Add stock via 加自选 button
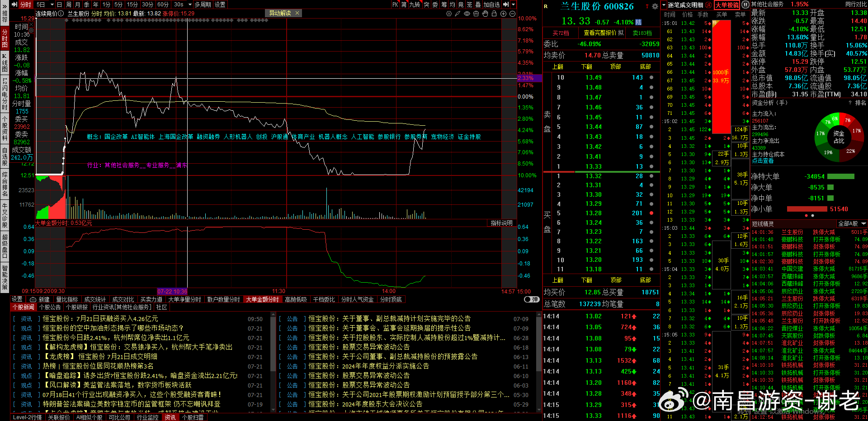 [492, 5]
